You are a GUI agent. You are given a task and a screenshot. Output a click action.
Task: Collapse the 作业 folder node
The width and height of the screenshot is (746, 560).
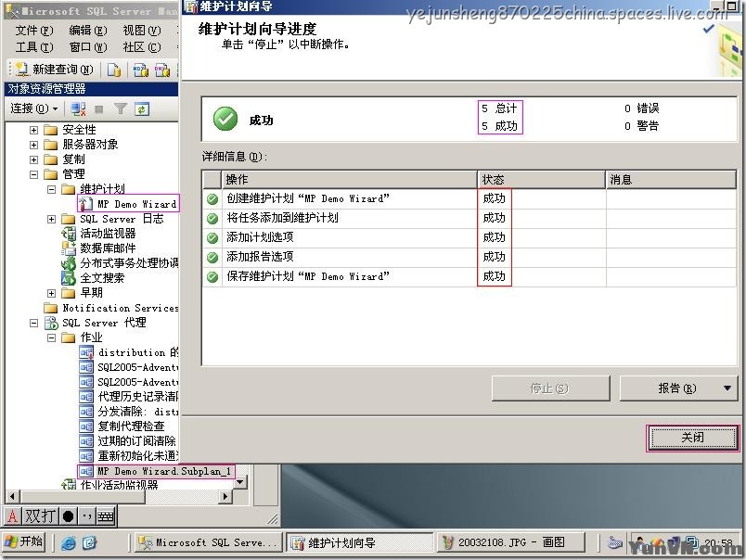pos(51,337)
